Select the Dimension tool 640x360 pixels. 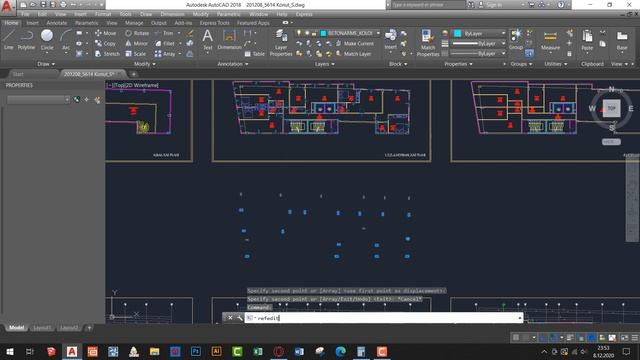[x=229, y=40]
